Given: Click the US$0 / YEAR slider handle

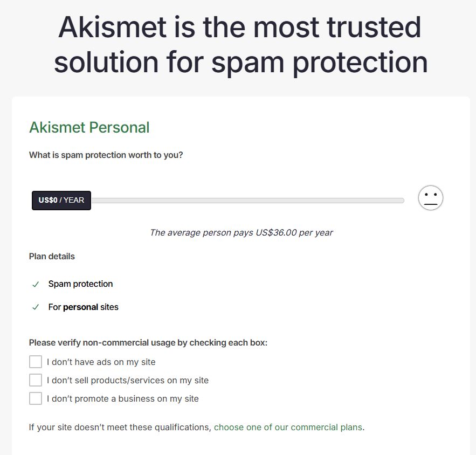Looking at the screenshot, I should click(61, 200).
